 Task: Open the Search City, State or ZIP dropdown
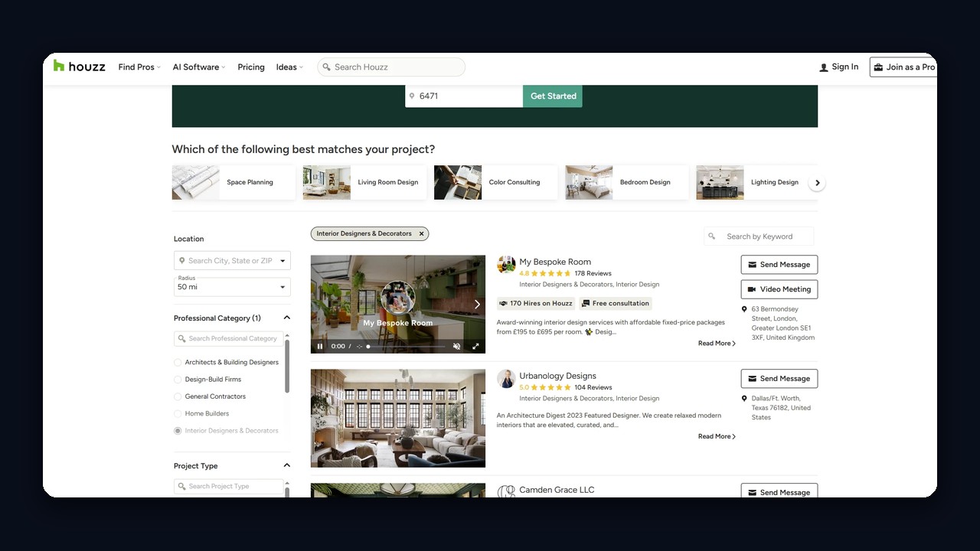coord(283,261)
